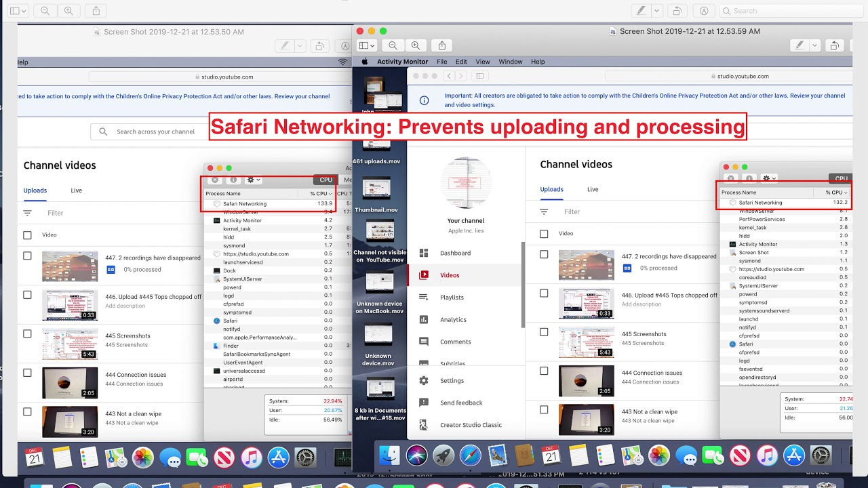Open the sidebar view dropdown in the rearmost Preview toolbar
Viewport: 868px width, 488px height.
tap(18, 11)
